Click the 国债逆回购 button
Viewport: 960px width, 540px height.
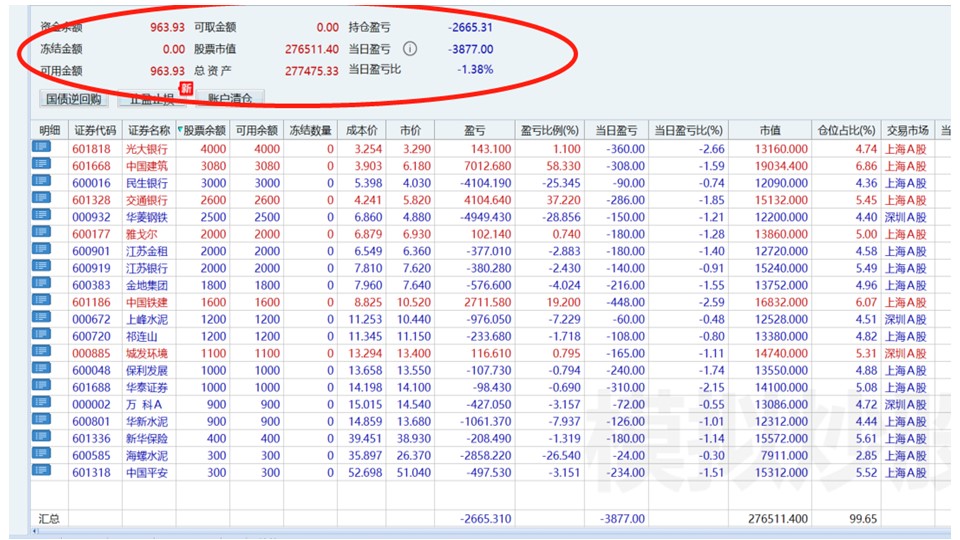[x=73, y=99]
